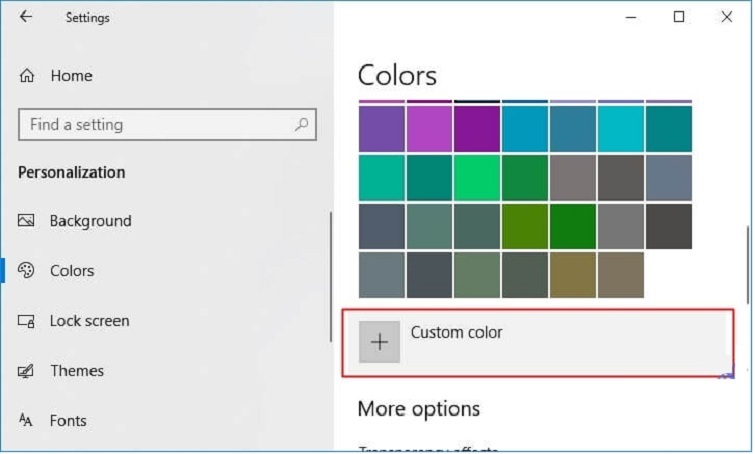Maximize the Settings window

point(679,17)
